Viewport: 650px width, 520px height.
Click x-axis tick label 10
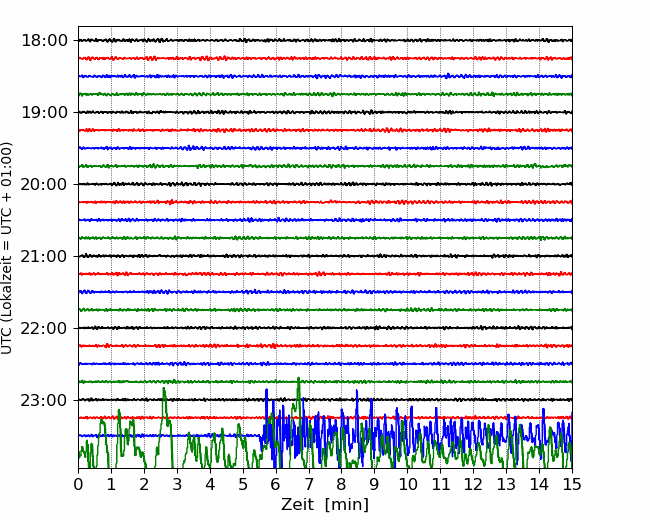pyautogui.click(x=407, y=484)
